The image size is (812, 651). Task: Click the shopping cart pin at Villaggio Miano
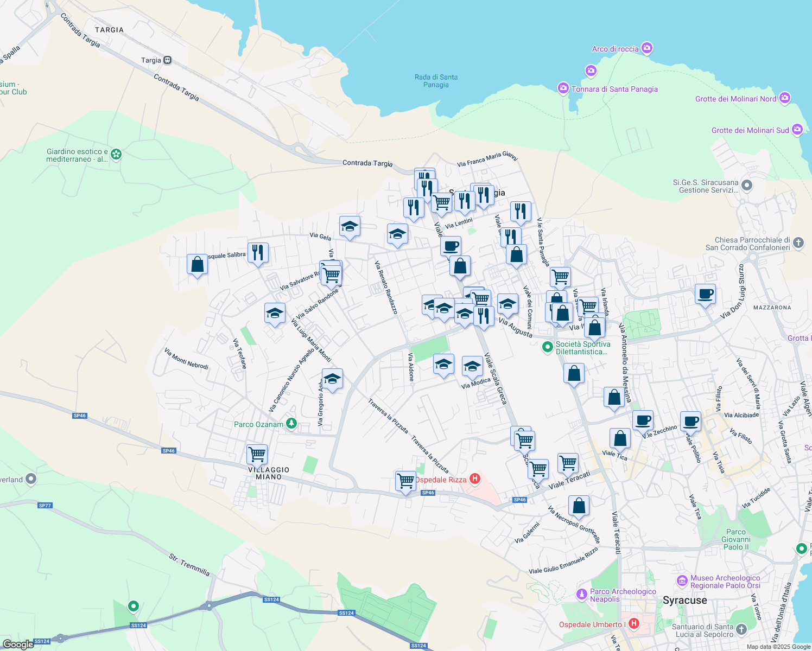pos(257,455)
